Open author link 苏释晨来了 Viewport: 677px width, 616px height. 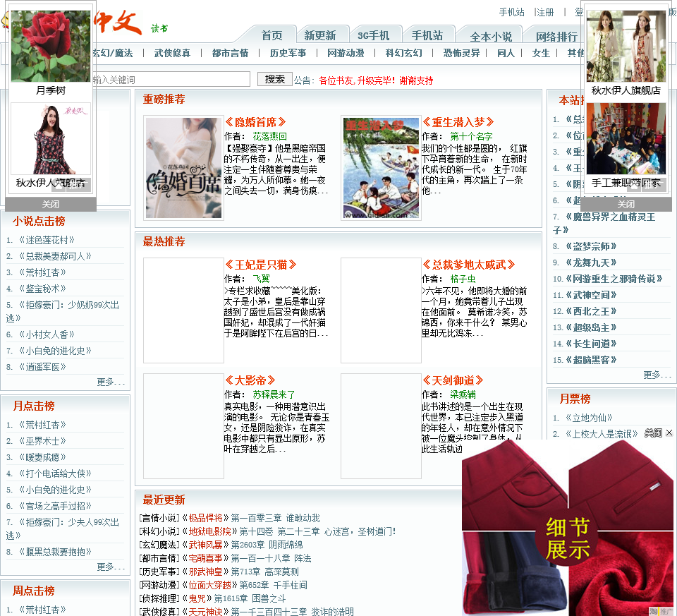[274, 394]
